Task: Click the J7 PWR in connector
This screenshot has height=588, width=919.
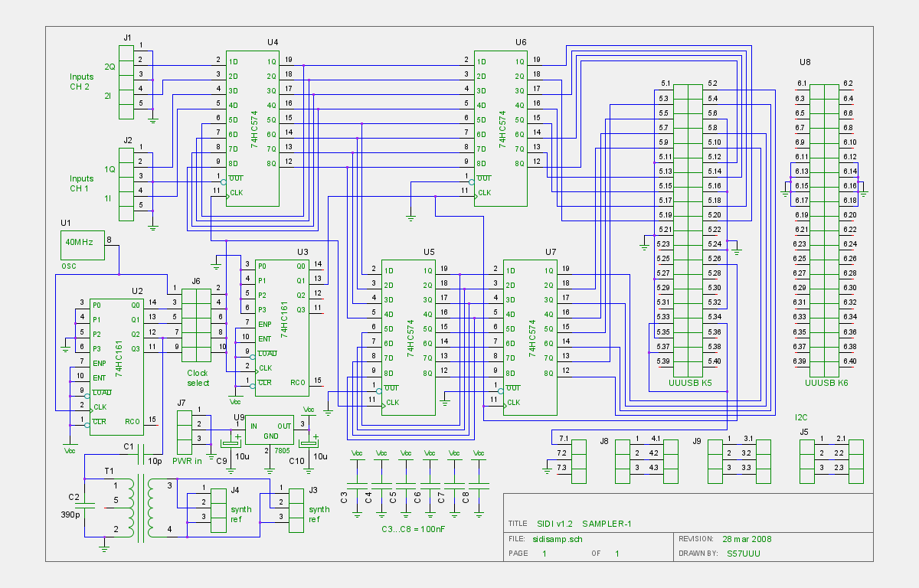Action: click(184, 432)
